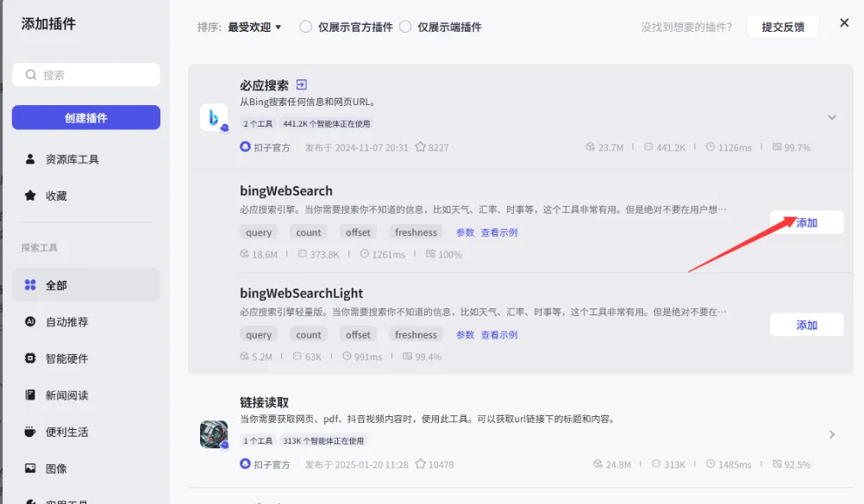Click the 1261ms clock icon
The height and width of the screenshot is (504, 864).
click(365, 254)
